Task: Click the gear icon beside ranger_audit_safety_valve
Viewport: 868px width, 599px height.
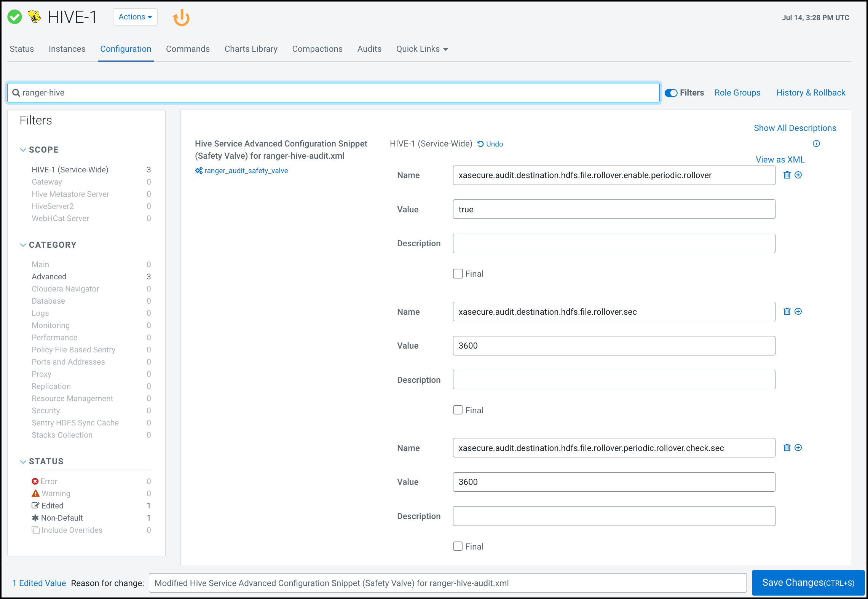Action: tap(198, 170)
